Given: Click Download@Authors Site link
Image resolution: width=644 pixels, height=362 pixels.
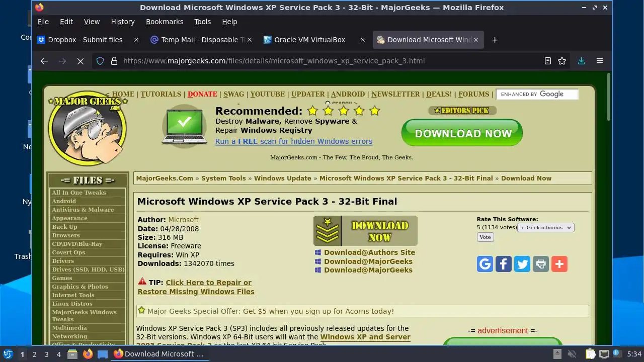Looking at the screenshot, I should click(x=369, y=252).
